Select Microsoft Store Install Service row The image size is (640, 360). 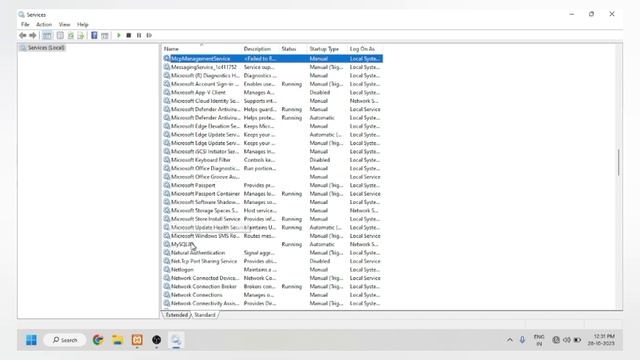pos(272,219)
